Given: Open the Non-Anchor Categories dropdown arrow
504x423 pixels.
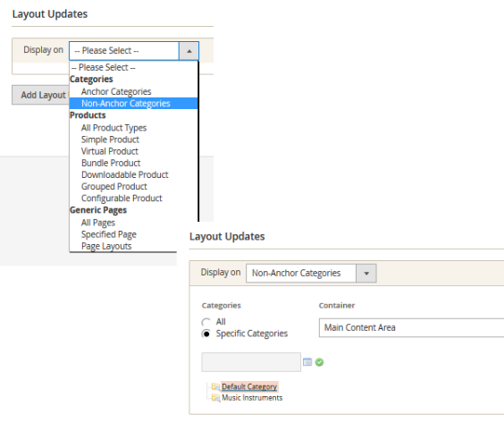Looking at the screenshot, I should tap(366, 273).
